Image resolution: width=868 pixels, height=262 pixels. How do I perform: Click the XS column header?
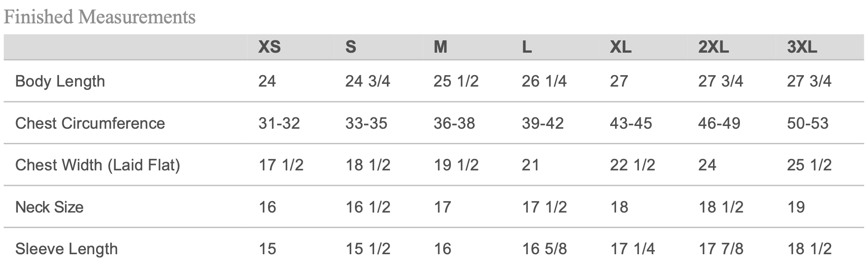pos(269,47)
